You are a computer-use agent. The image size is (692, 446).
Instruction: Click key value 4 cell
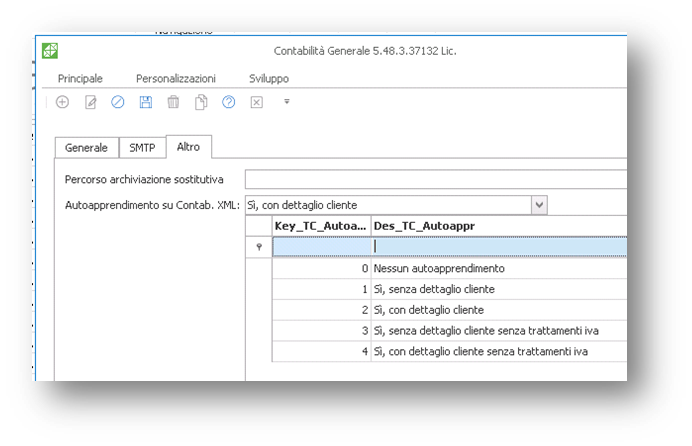click(x=321, y=351)
